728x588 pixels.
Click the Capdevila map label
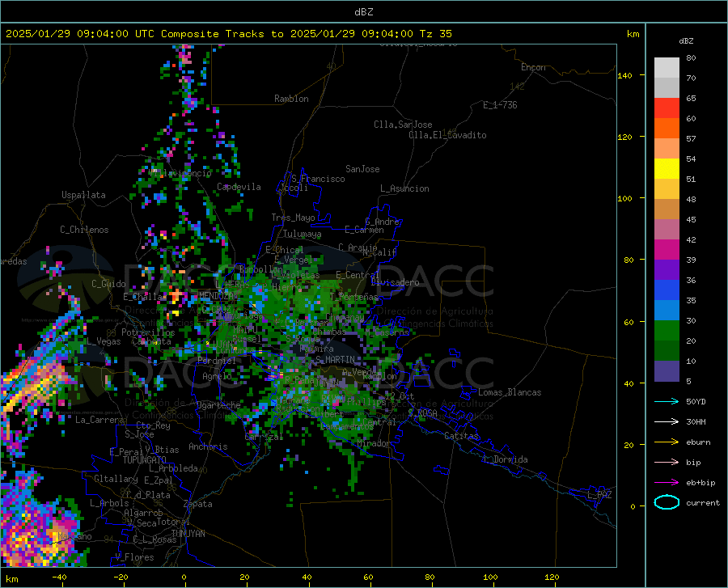click(x=239, y=187)
